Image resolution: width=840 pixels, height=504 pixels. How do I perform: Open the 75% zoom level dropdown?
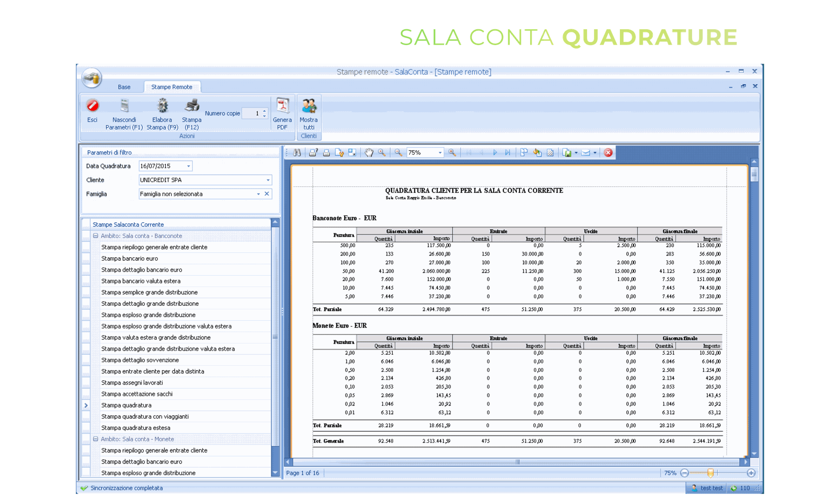[x=440, y=153]
